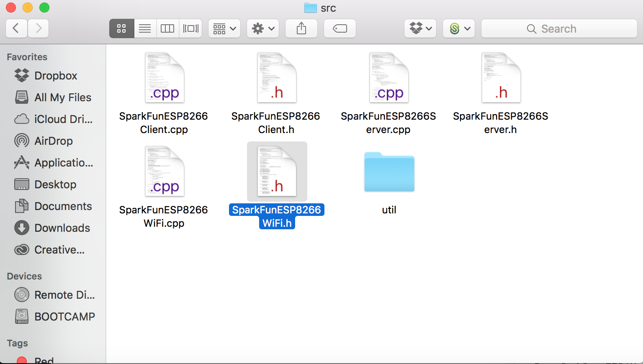
Task: Open the Downloads sidebar item
Action: 62,228
